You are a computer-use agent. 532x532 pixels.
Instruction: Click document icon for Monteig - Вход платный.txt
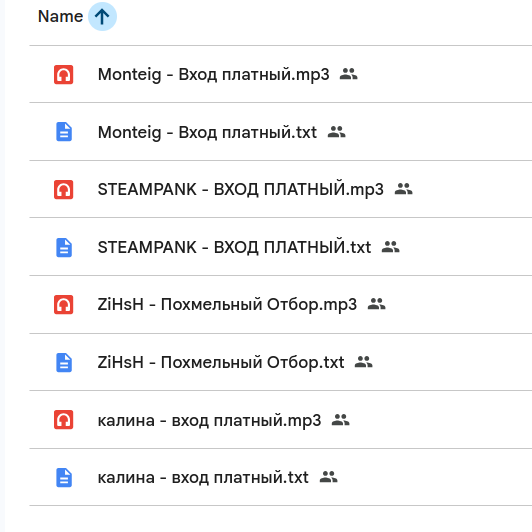pyautogui.click(x=64, y=132)
